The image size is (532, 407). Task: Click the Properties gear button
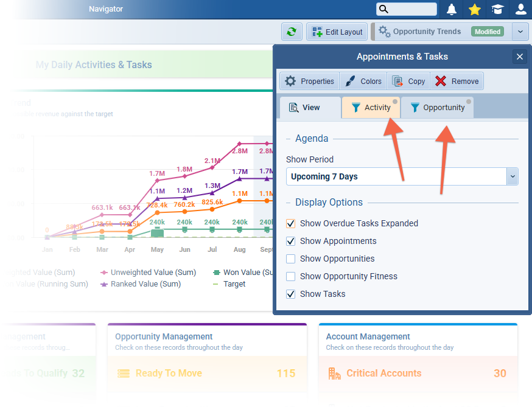click(x=309, y=81)
